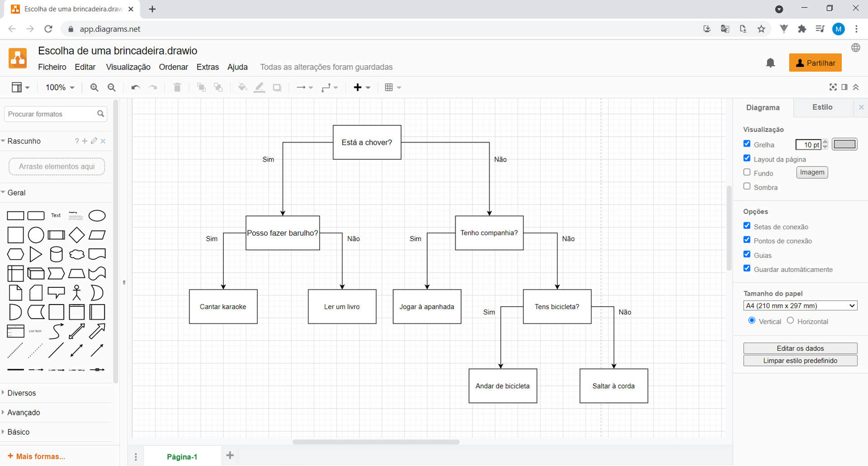Select the diamond shape in Geral

(x=77, y=235)
